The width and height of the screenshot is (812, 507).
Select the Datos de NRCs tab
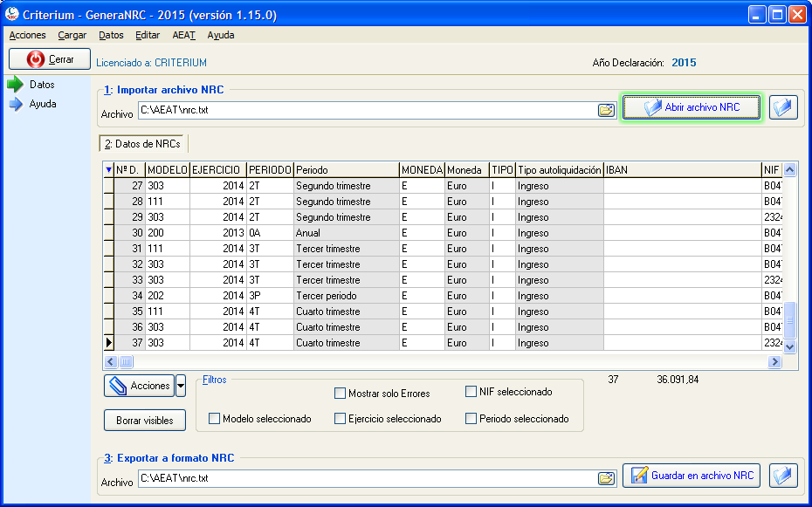[x=142, y=144]
